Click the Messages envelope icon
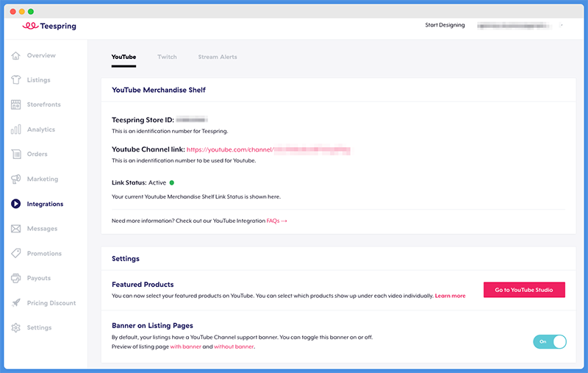This screenshot has height=373, width=588. [x=15, y=229]
